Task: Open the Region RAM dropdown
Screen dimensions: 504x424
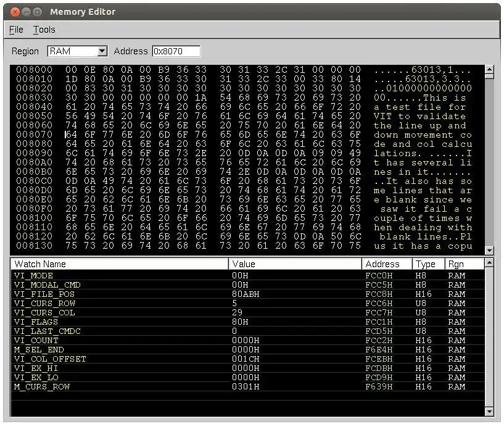Action: tap(77, 51)
